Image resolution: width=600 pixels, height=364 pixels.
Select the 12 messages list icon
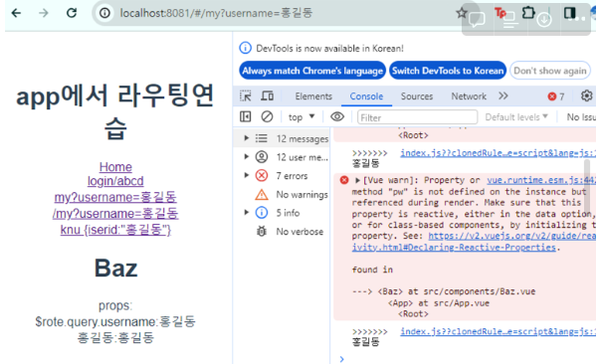[x=262, y=138]
